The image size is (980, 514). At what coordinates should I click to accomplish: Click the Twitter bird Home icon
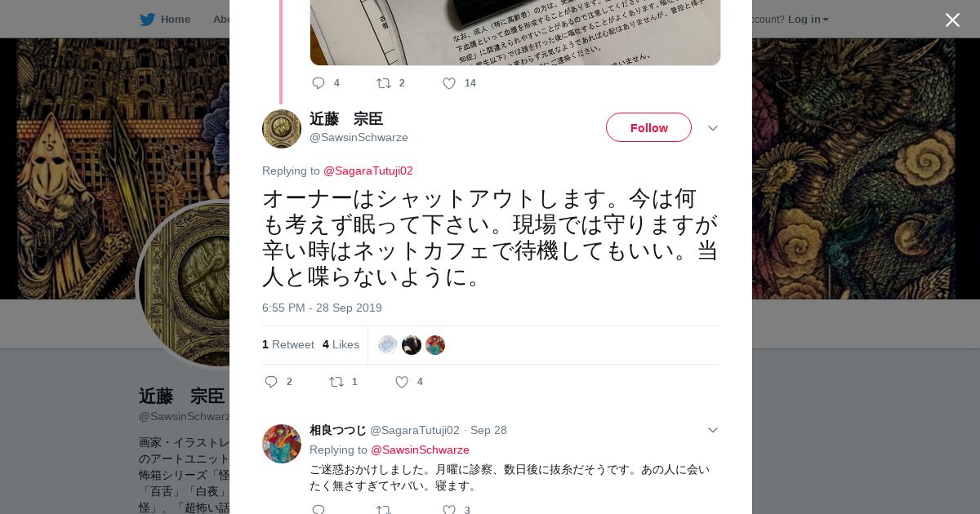[x=147, y=19]
